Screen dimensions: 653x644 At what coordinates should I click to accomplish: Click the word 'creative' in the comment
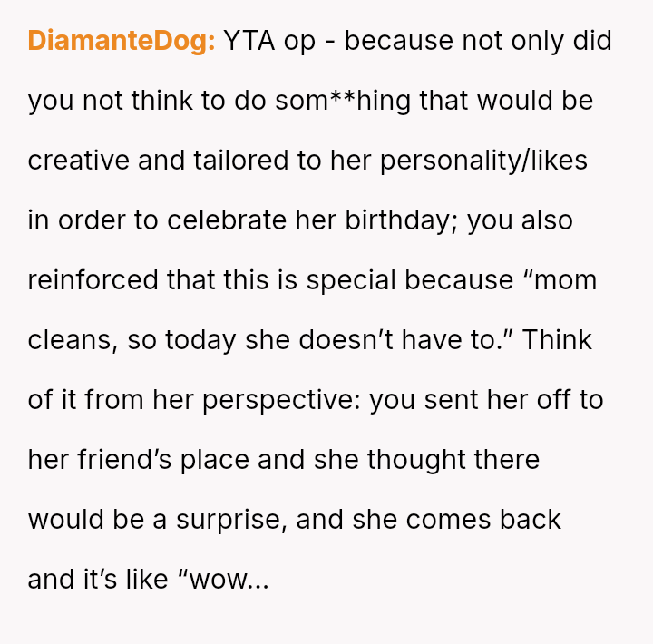click(79, 161)
